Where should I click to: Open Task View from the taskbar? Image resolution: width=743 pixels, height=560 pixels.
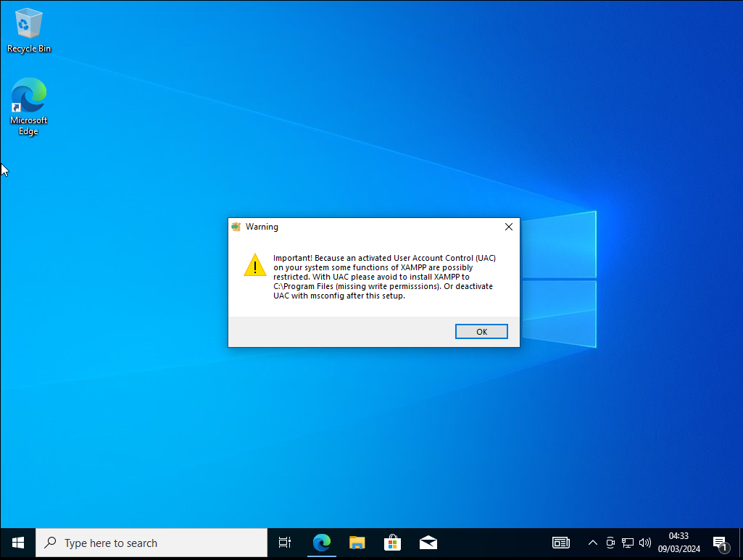click(x=285, y=543)
